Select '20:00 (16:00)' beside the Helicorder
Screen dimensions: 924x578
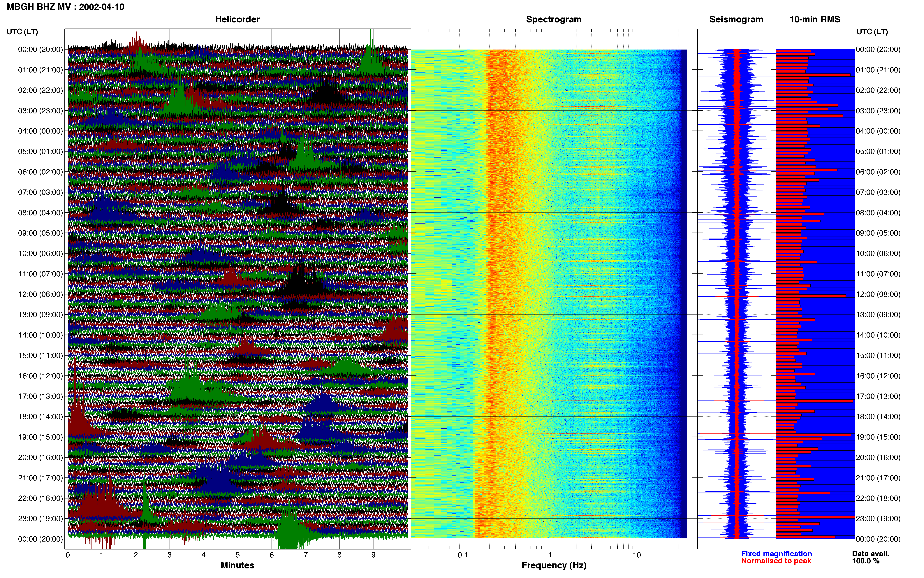pos(41,458)
